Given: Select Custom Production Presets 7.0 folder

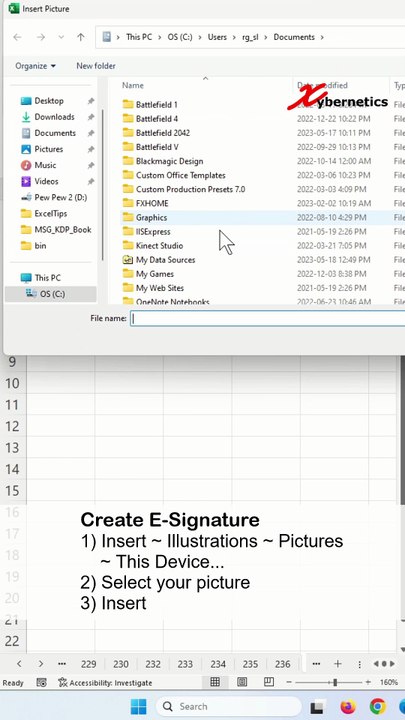Looking at the screenshot, I should click(x=190, y=189).
